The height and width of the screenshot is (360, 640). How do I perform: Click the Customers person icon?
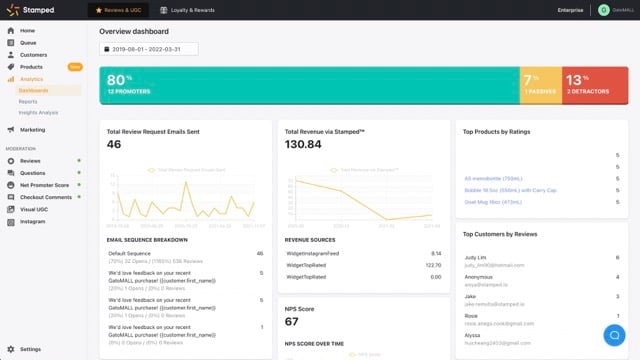click(x=11, y=55)
